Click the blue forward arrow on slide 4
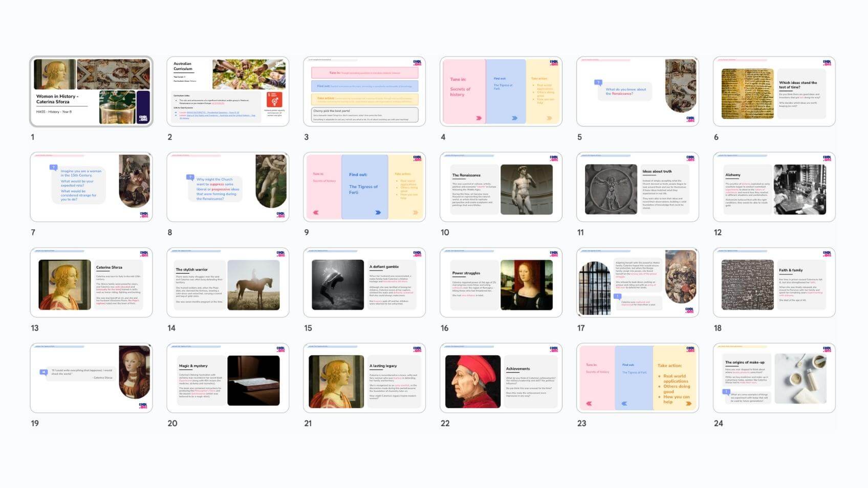 click(x=514, y=118)
